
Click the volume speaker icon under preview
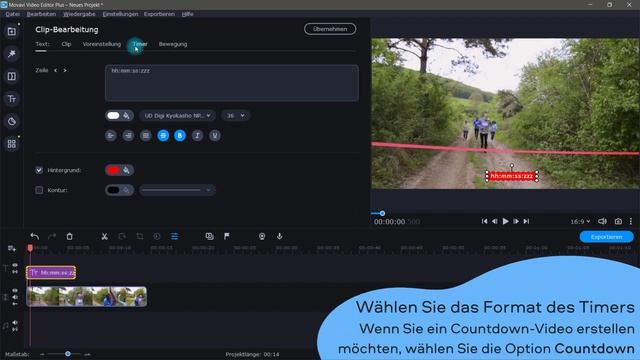click(602, 221)
